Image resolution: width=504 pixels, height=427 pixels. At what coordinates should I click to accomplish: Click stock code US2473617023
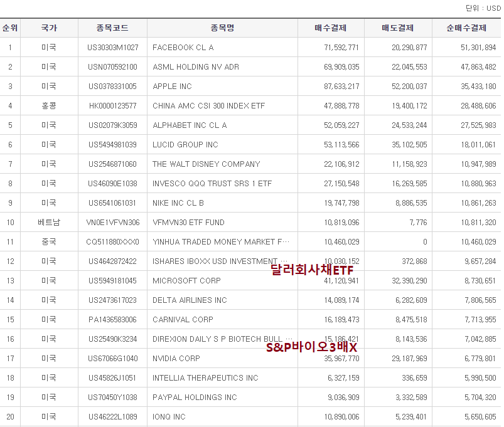point(112,300)
